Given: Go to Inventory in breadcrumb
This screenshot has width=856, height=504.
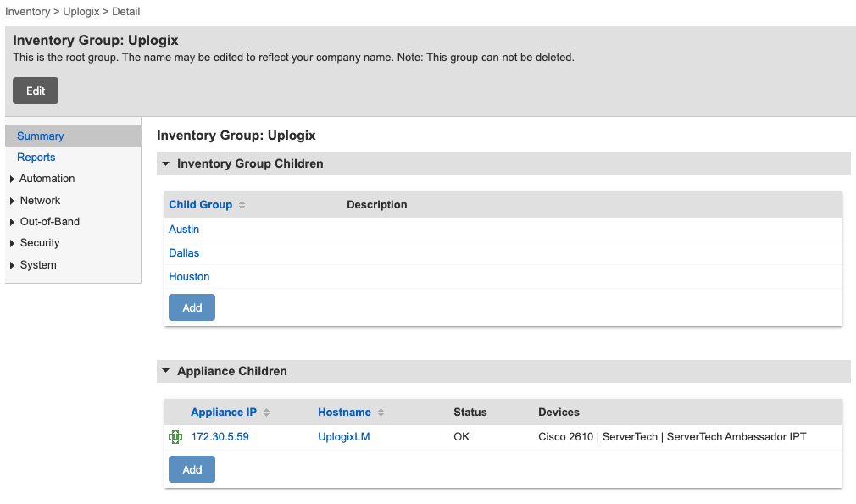Looking at the screenshot, I should click(27, 12).
